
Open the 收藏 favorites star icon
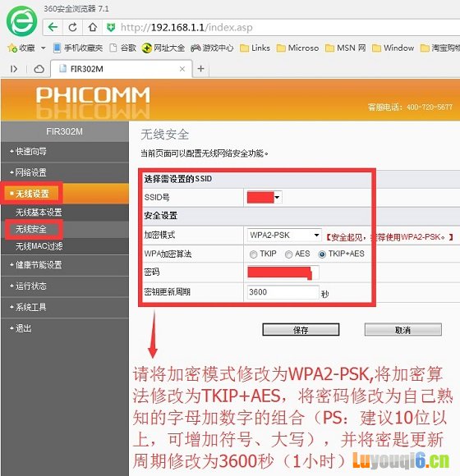point(13,48)
